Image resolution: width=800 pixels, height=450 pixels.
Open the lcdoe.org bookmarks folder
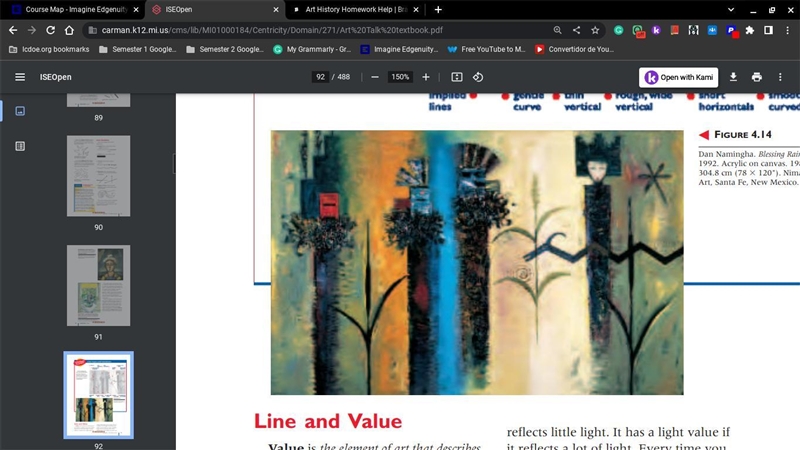point(49,49)
